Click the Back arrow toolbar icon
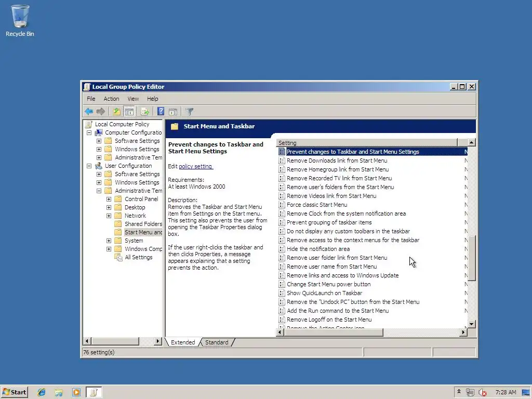 point(89,111)
